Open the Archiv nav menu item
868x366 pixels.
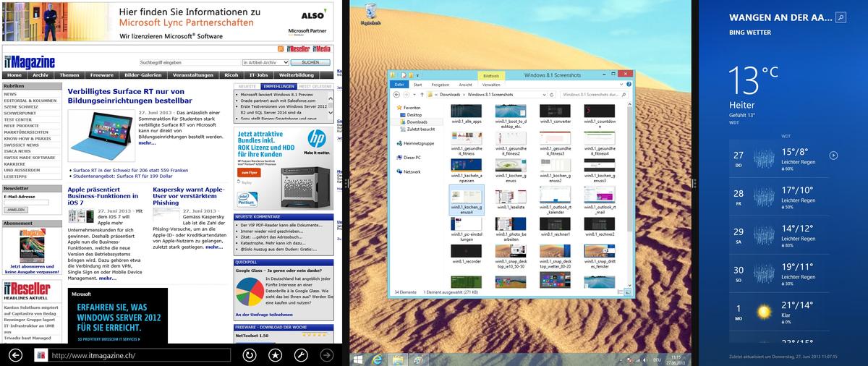tap(41, 75)
